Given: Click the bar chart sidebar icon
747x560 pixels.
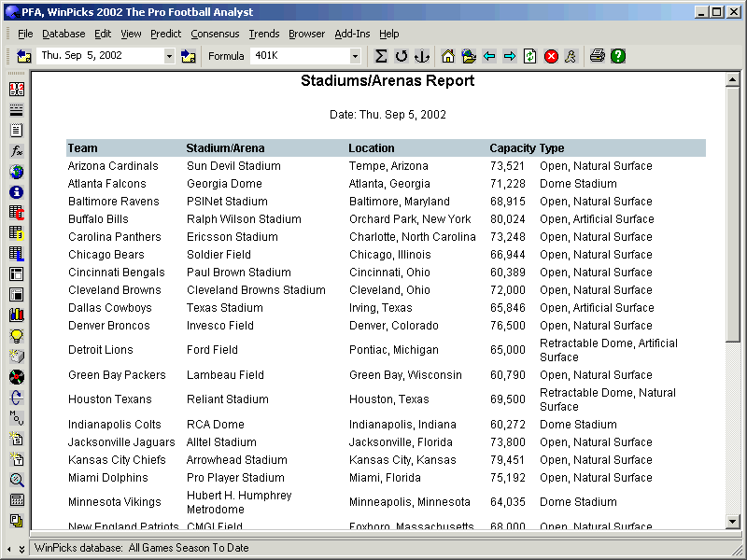Looking at the screenshot, I should tap(17, 315).
